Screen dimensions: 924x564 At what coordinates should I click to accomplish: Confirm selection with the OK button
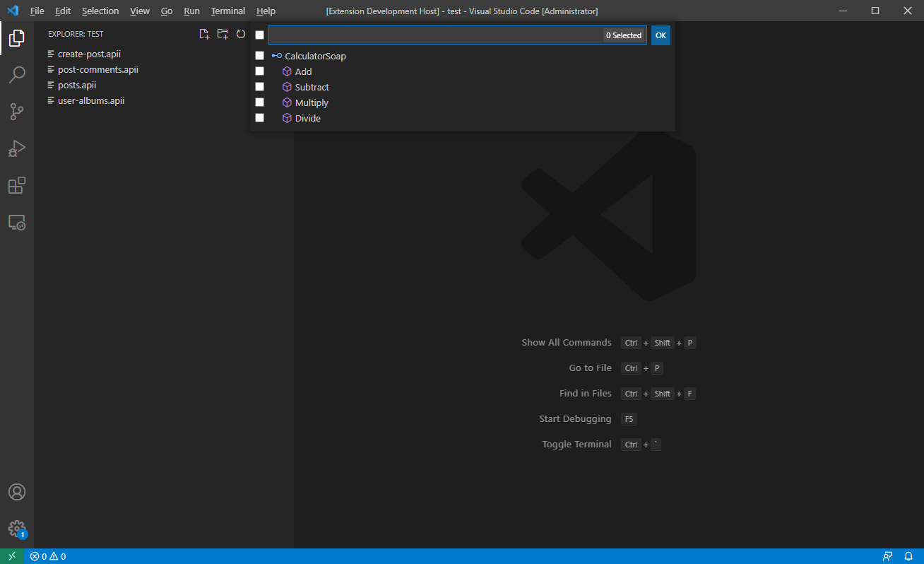(x=661, y=35)
